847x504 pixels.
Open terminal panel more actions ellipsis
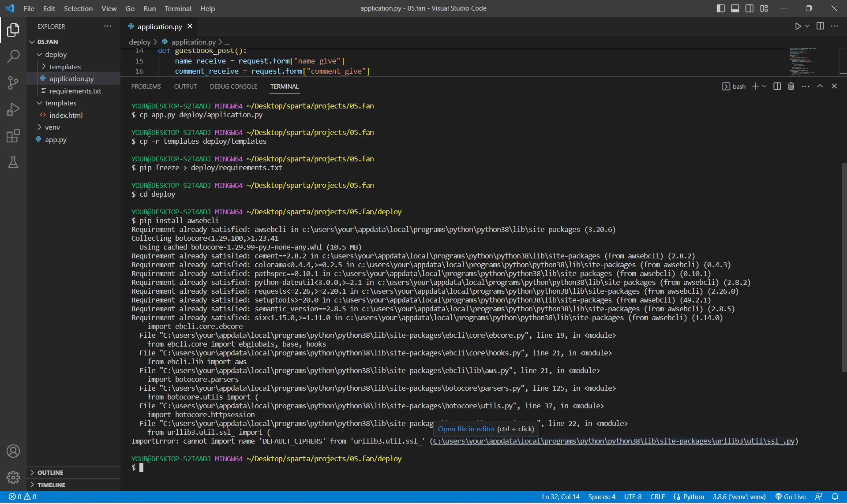tap(806, 86)
